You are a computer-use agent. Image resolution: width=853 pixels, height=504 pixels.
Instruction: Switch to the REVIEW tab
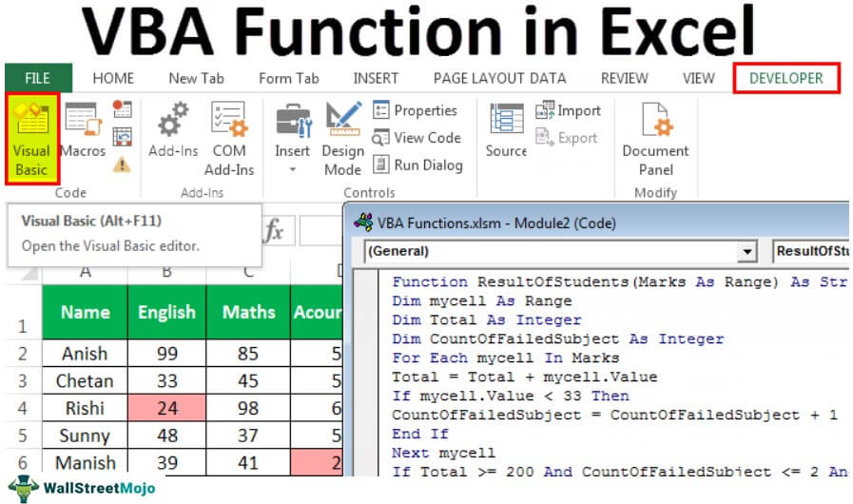pos(625,78)
